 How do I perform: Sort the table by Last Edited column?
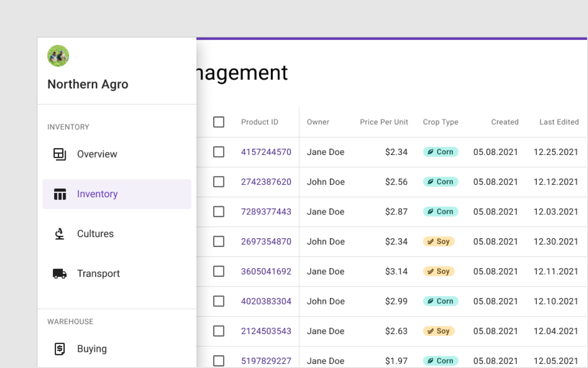(x=559, y=122)
